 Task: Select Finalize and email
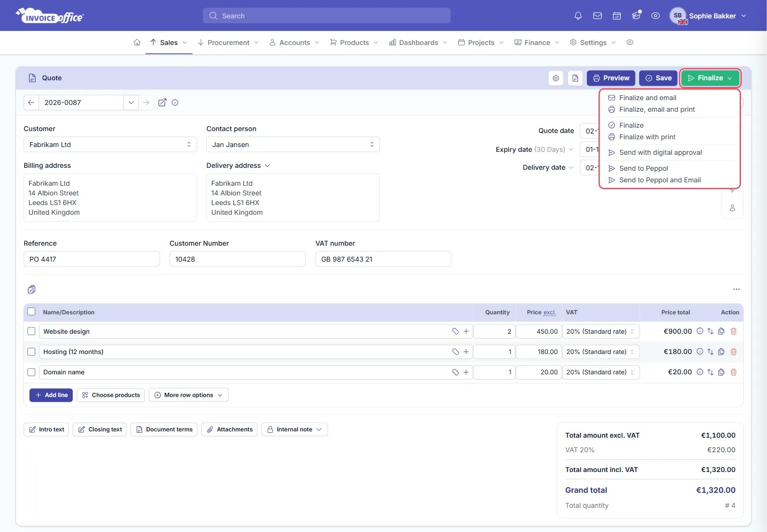[647, 98]
